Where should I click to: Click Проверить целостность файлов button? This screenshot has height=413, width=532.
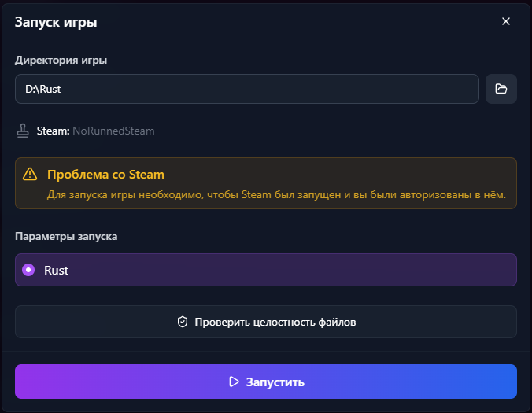pyautogui.click(x=266, y=322)
